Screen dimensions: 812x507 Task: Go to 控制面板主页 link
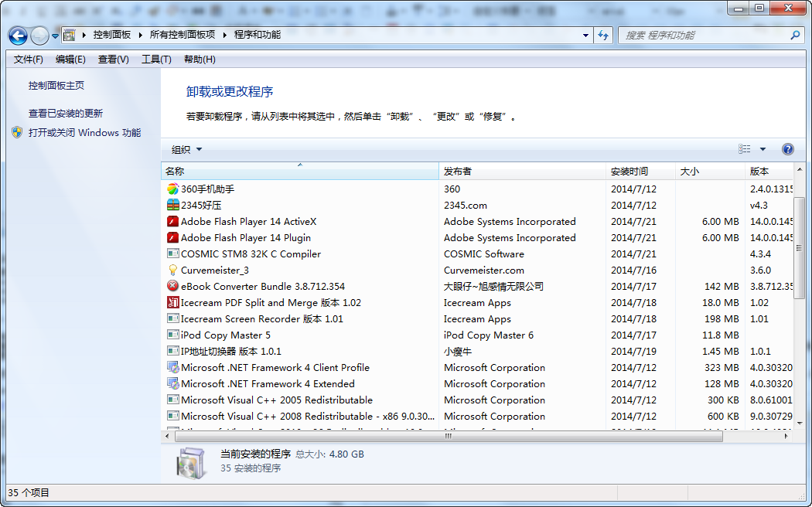click(56, 86)
